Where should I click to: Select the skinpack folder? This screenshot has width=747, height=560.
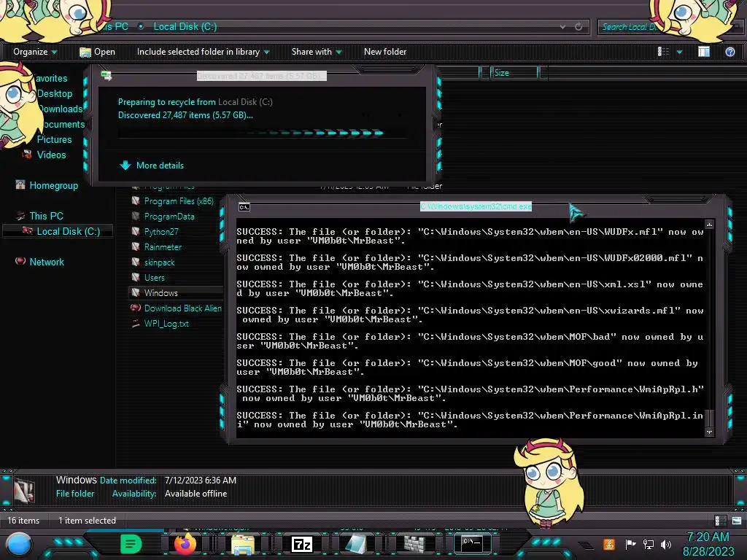click(159, 262)
